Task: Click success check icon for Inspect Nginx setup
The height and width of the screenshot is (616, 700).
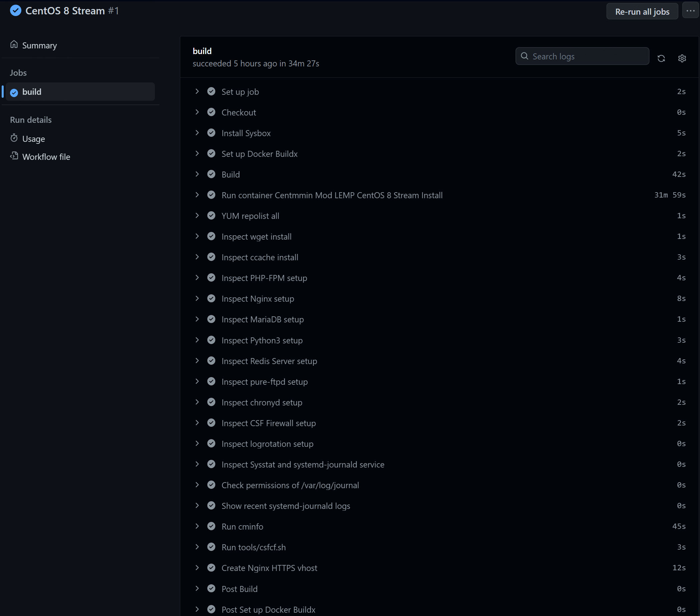Action: (211, 299)
